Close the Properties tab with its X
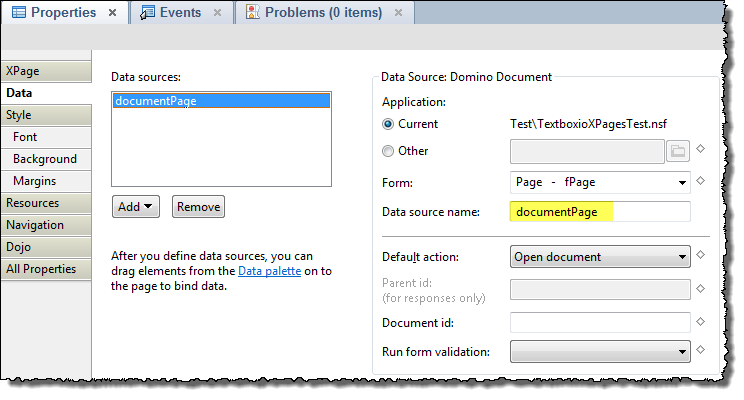The height and width of the screenshot is (400, 744). pos(113,14)
